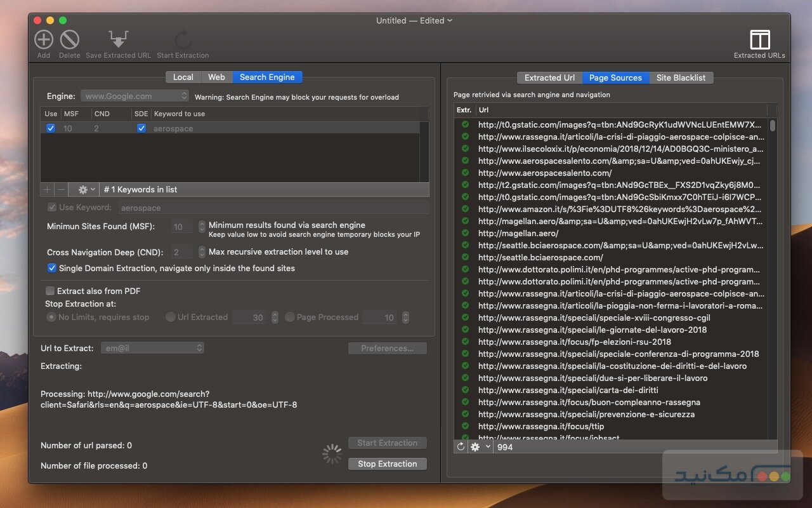Select the Url Extracted stop radio button

point(170,317)
